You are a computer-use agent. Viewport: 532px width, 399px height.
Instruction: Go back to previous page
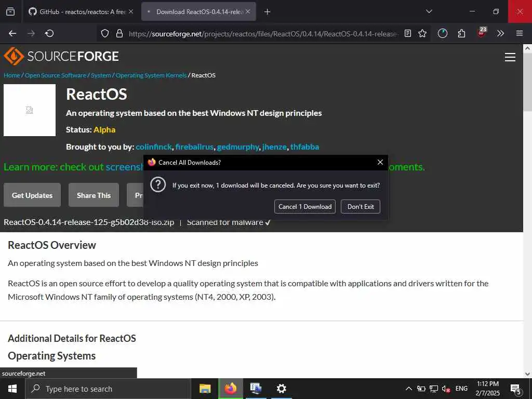(12, 33)
